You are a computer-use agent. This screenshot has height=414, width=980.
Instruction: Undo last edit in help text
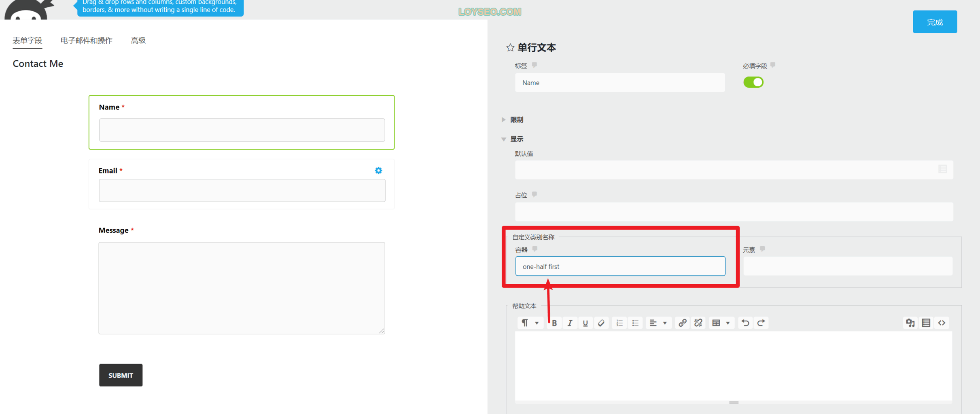pyautogui.click(x=745, y=323)
